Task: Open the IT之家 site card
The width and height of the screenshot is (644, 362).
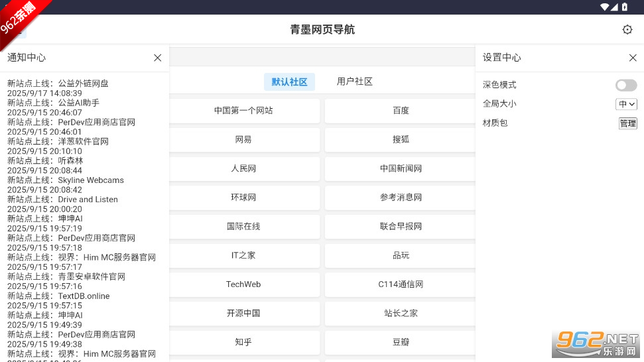Action: pyautogui.click(x=244, y=255)
